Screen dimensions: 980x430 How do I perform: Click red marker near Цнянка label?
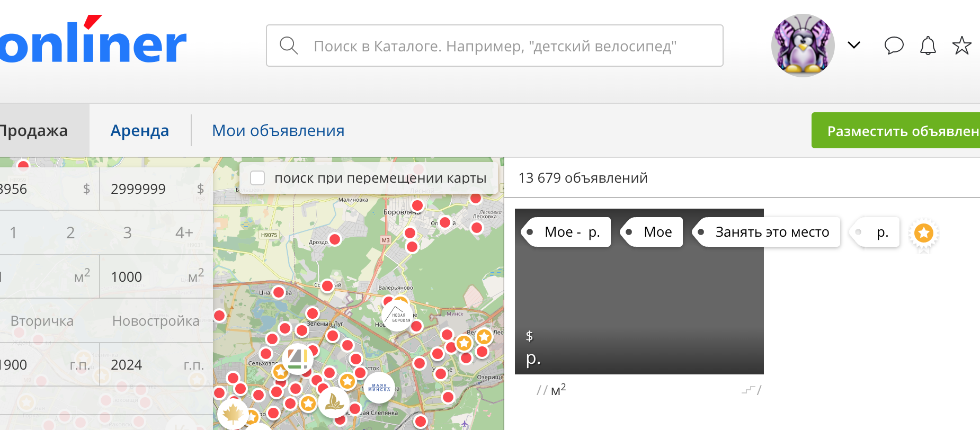[x=279, y=292]
